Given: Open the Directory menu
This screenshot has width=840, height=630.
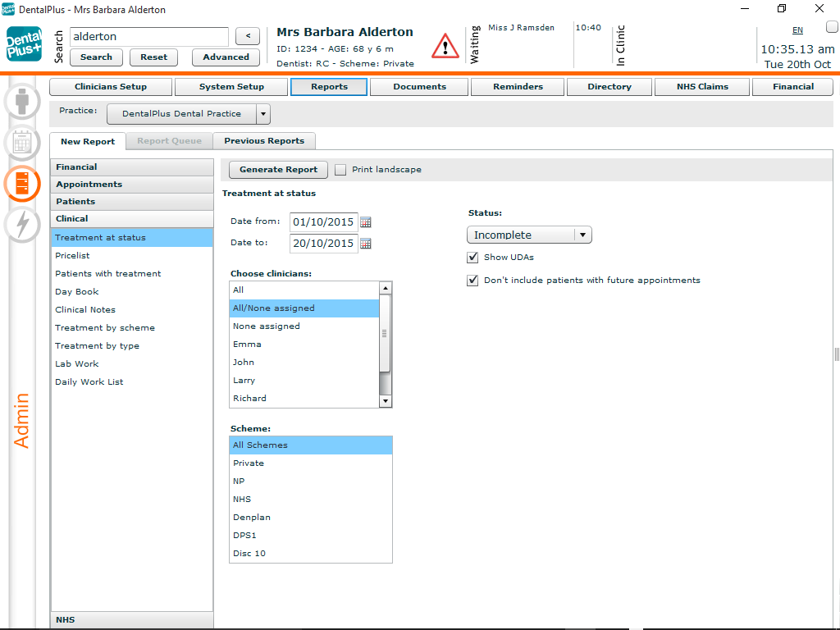Looking at the screenshot, I should coord(609,87).
